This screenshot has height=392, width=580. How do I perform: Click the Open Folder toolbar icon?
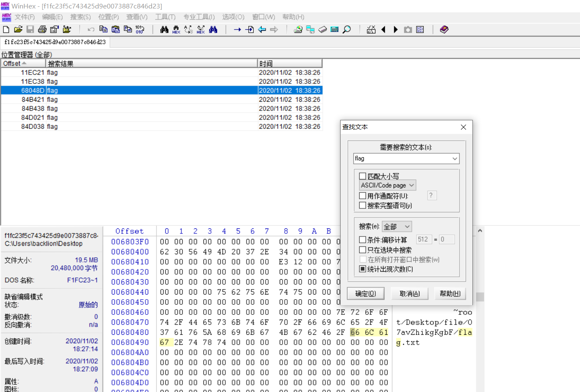coord(67,29)
